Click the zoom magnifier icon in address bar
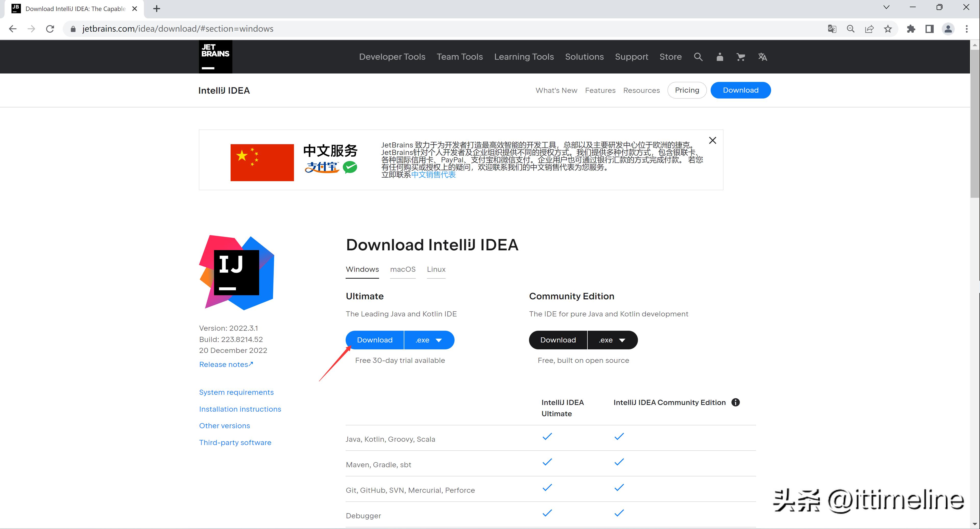The height and width of the screenshot is (529, 980). 851,29
